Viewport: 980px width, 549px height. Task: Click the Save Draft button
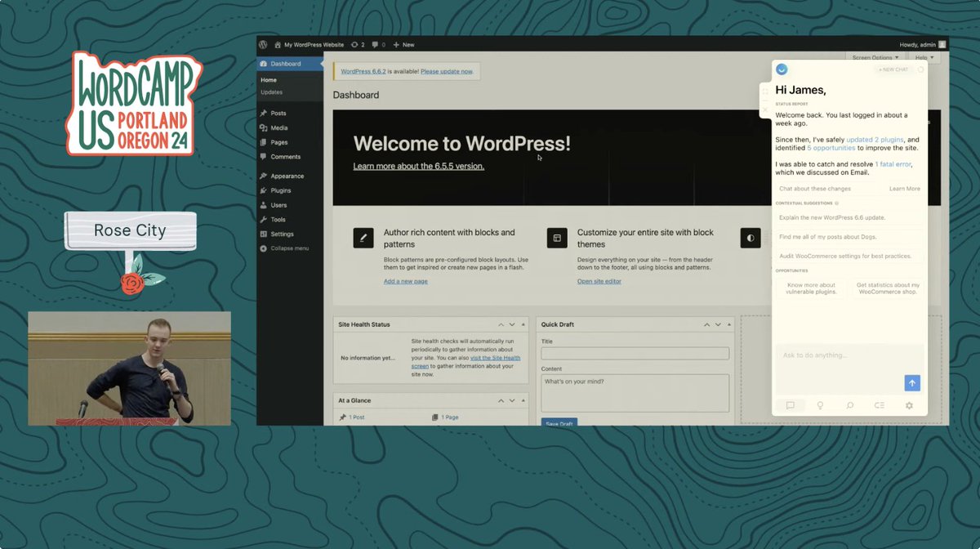(559, 422)
